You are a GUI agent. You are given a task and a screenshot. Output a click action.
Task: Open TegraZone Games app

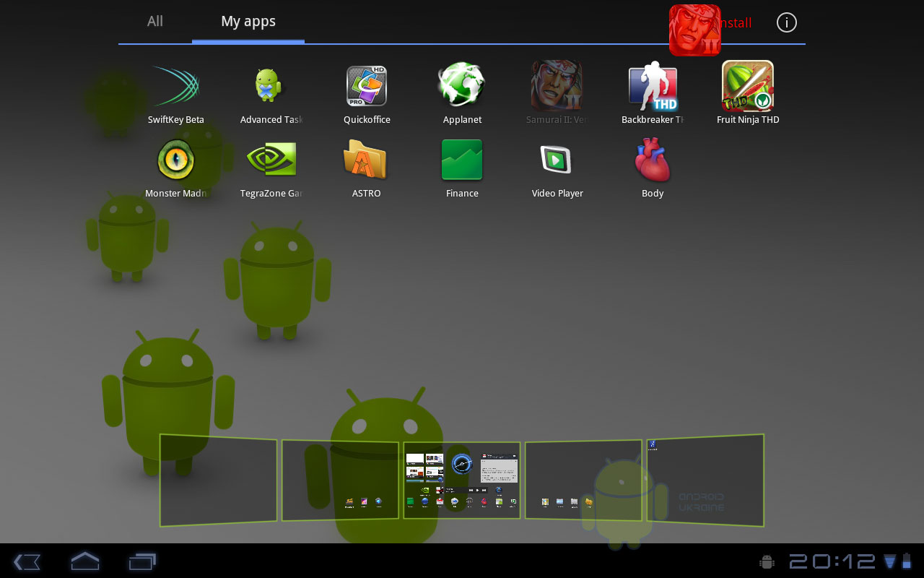(x=271, y=168)
